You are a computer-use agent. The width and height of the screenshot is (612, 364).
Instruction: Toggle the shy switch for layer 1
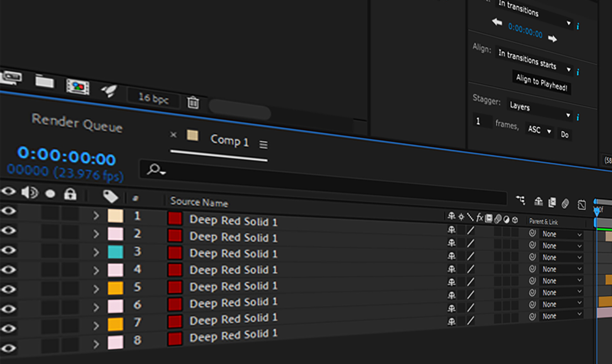pyautogui.click(x=452, y=230)
